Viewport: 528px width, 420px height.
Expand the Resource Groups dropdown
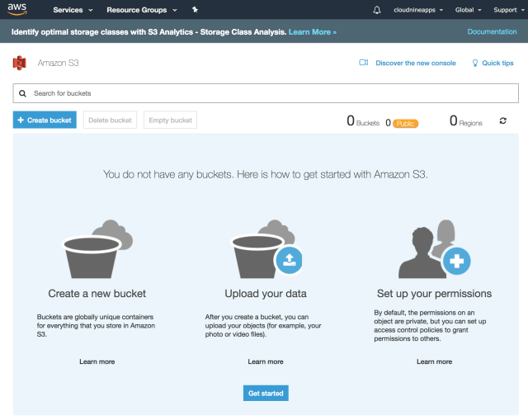(142, 10)
